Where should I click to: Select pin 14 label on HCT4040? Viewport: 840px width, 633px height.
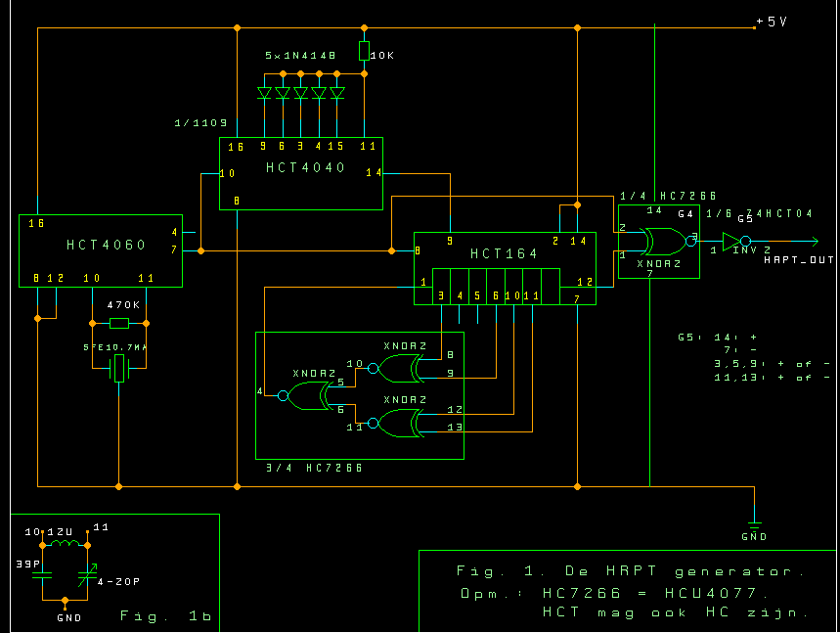pyautogui.click(x=374, y=172)
